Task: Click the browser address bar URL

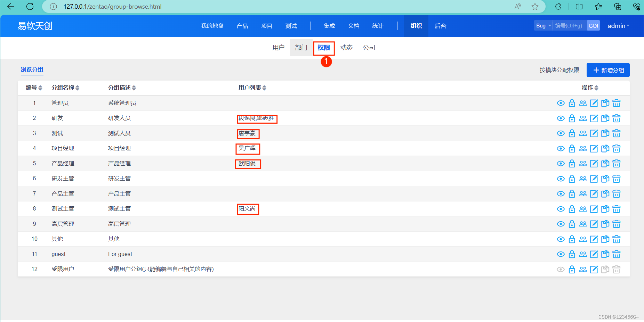Action: coord(112,7)
